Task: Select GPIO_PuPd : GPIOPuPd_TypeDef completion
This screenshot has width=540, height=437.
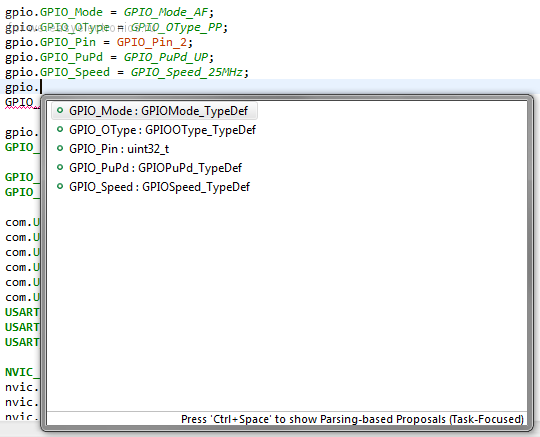Action: pyautogui.click(x=155, y=168)
